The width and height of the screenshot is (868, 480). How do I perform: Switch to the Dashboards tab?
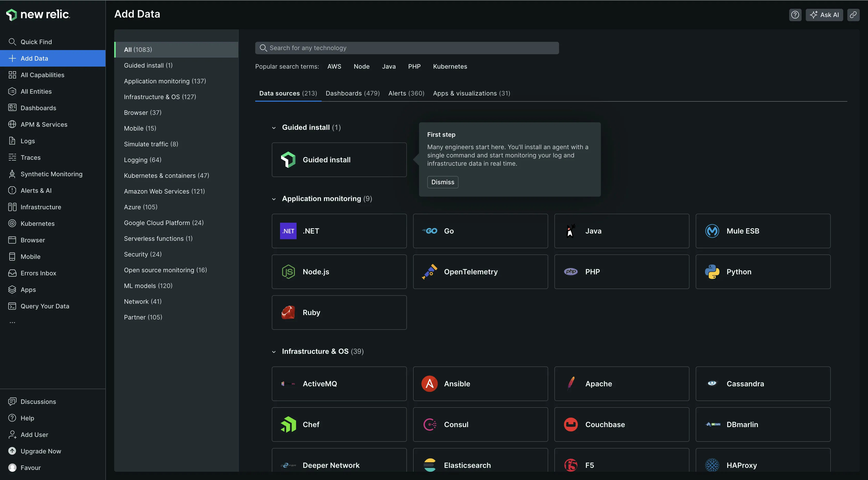pos(352,93)
